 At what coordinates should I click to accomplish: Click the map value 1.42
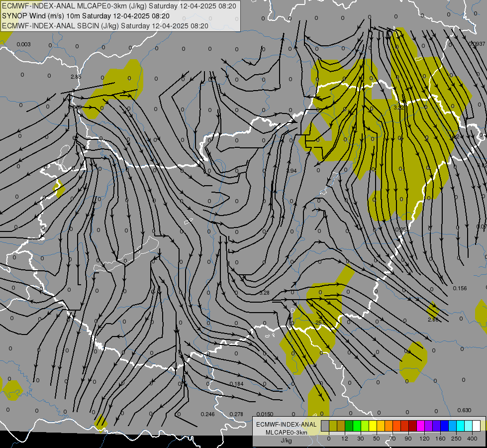(x=454, y=137)
